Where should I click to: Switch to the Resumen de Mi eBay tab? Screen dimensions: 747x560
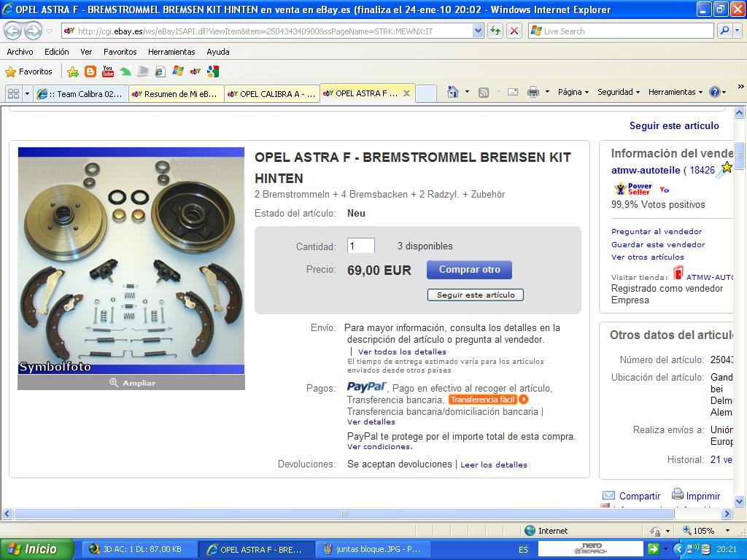177,94
